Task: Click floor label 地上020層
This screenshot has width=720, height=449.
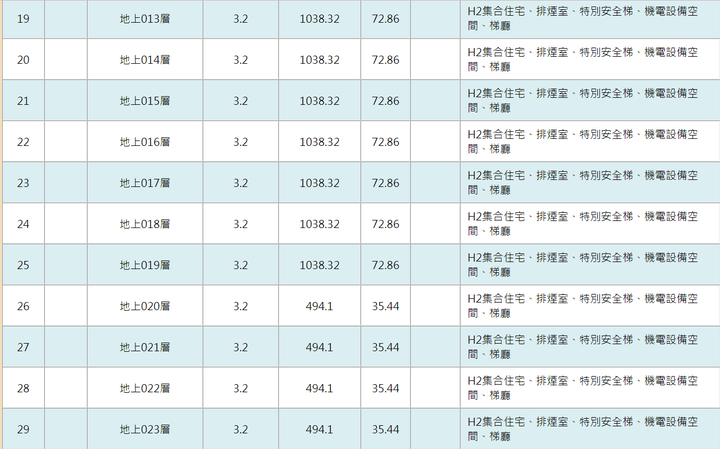Action: (x=145, y=306)
